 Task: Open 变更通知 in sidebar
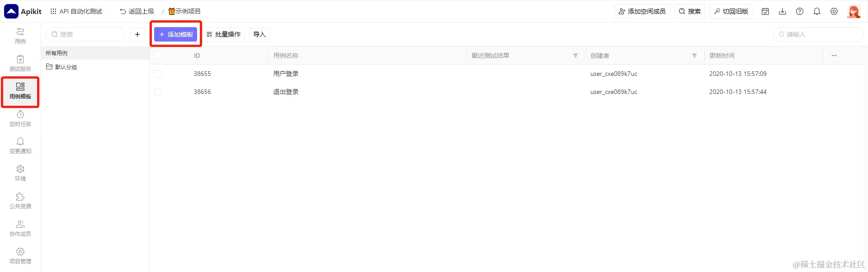point(20,146)
